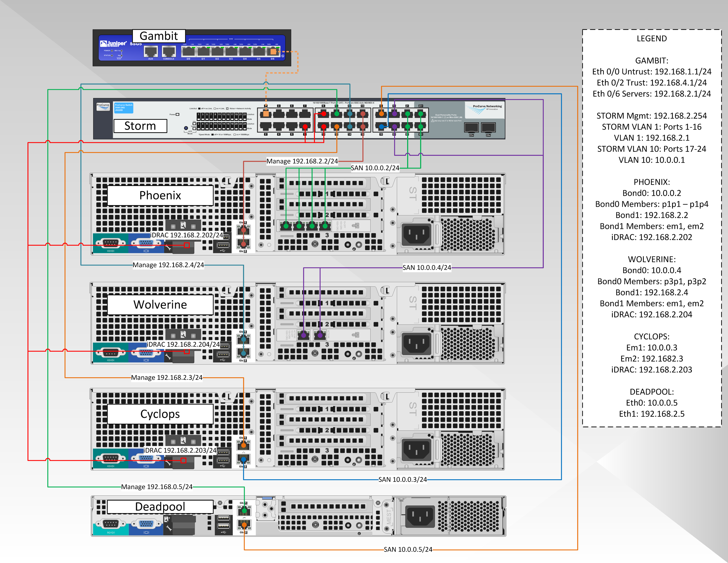Select the blue VGA port on Wolverine
Screen dimensions: 728x563
pos(146,353)
